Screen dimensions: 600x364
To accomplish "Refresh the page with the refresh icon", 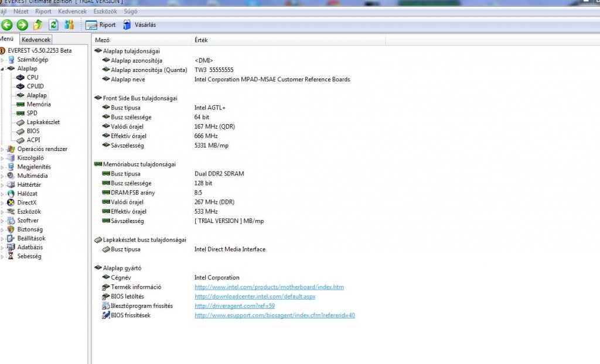I will [53, 25].
